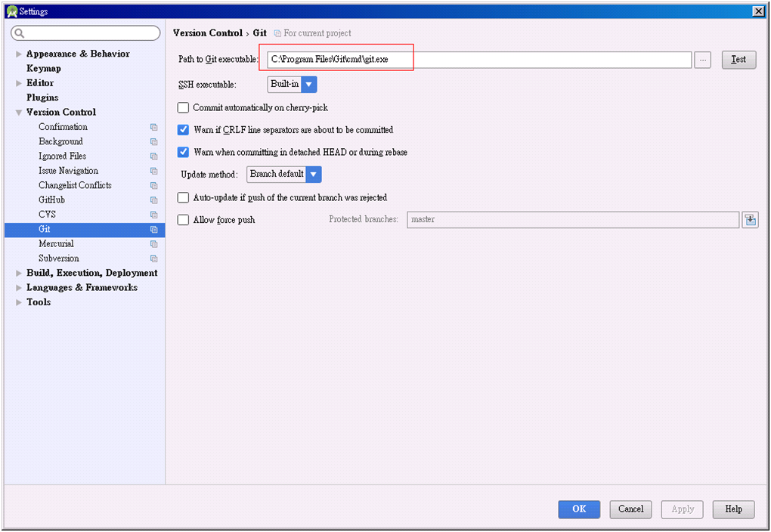Click the project-level icon in the selected Git row
771x532 pixels.
pyautogui.click(x=154, y=229)
